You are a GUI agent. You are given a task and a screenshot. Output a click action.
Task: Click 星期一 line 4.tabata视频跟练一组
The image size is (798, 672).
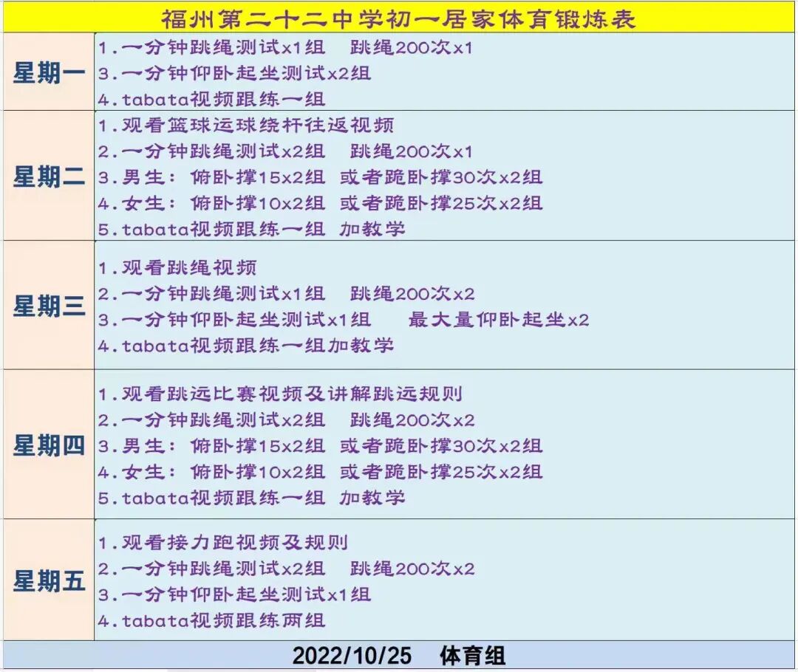(212, 99)
